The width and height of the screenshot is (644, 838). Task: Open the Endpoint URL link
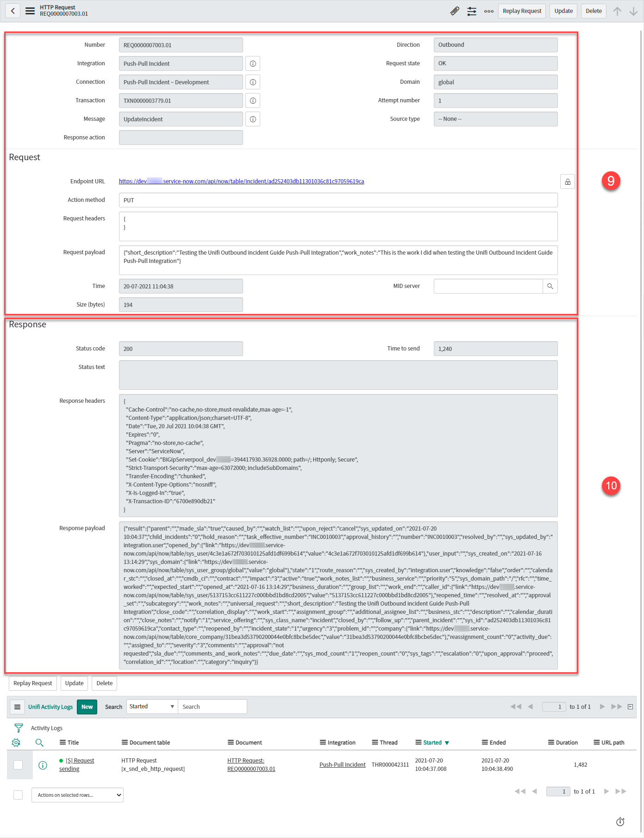(x=241, y=181)
